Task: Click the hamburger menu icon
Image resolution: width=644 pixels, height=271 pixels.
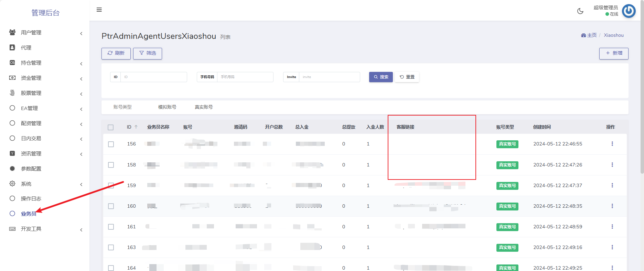Action: (99, 10)
